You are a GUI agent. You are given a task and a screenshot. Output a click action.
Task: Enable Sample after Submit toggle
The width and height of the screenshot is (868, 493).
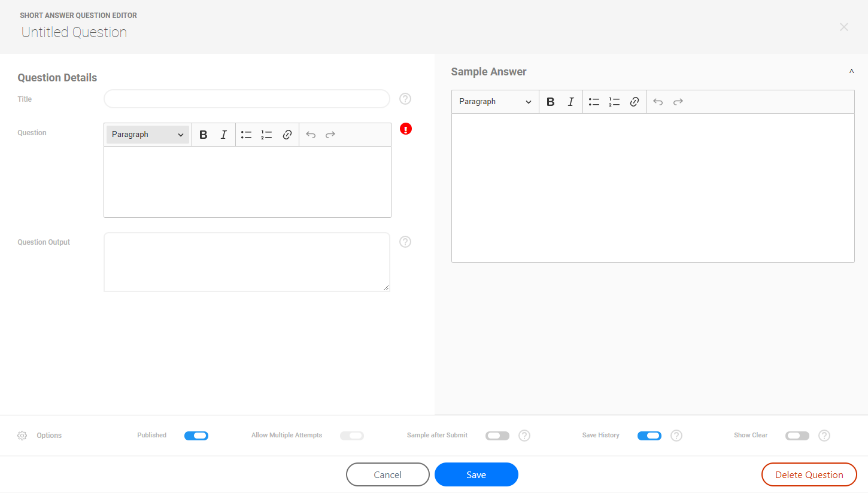coord(497,436)
